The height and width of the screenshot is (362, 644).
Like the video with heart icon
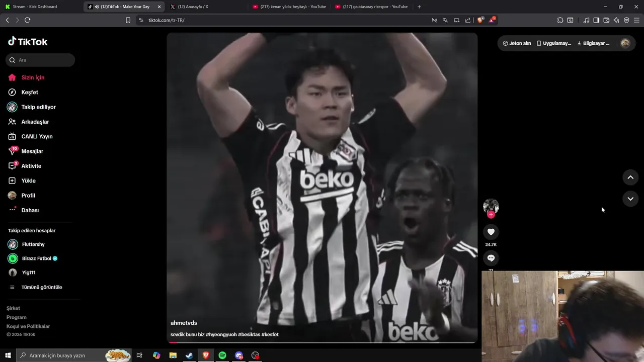coord(491,232)
